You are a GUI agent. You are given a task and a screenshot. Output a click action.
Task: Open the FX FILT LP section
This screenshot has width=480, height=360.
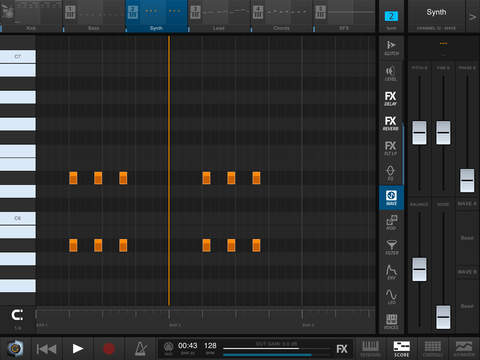(x=391, y=148)
